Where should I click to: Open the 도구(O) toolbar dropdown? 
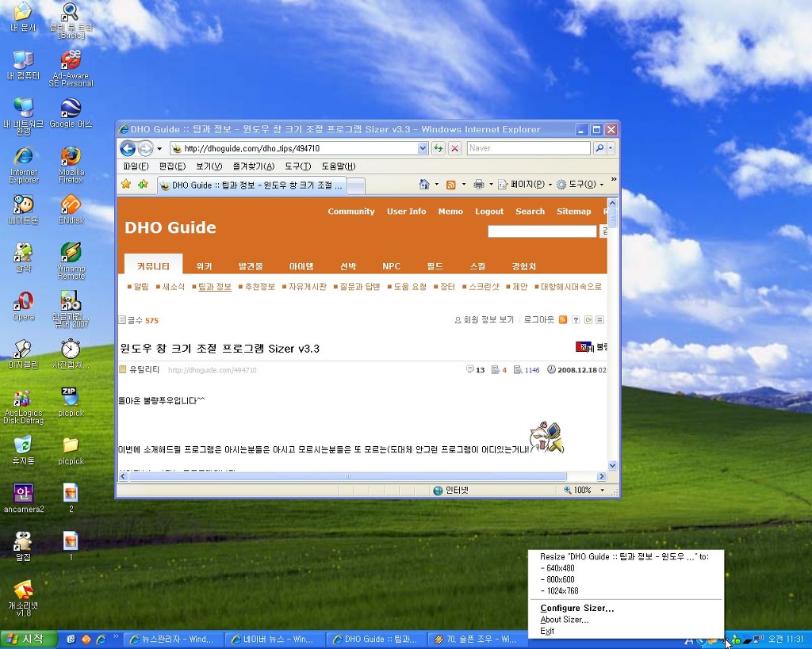(580, 185)
